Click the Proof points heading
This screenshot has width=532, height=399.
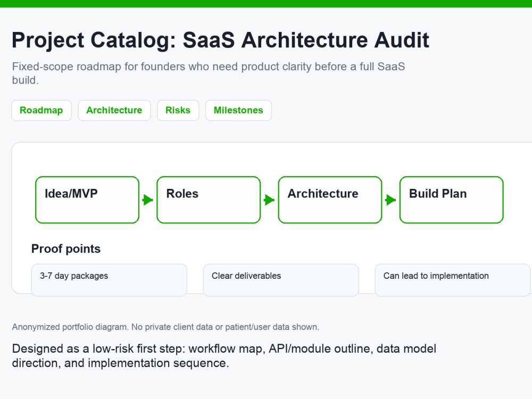tap(66, 248)
